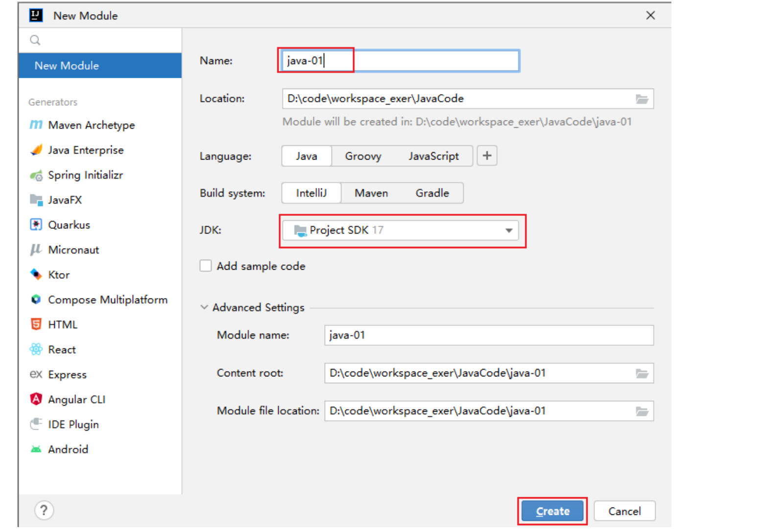Click the Create button

click(x=552, y=511)
